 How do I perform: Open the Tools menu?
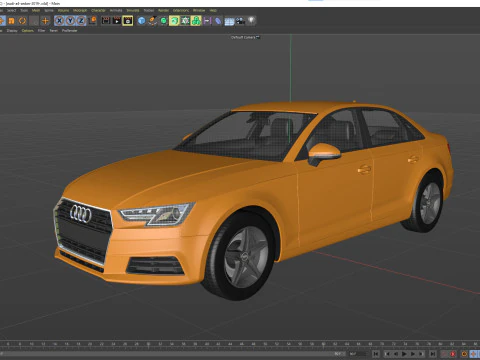(x=24, y=10)
